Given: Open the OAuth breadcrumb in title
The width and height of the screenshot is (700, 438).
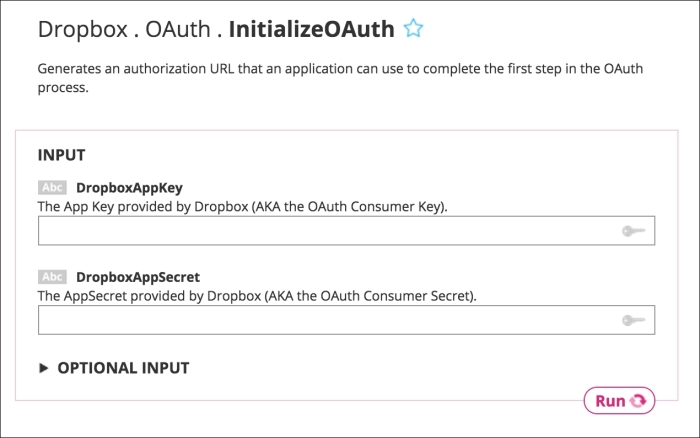Looking at the screenshot, I should pyautogui.click(x=178, y=29).
